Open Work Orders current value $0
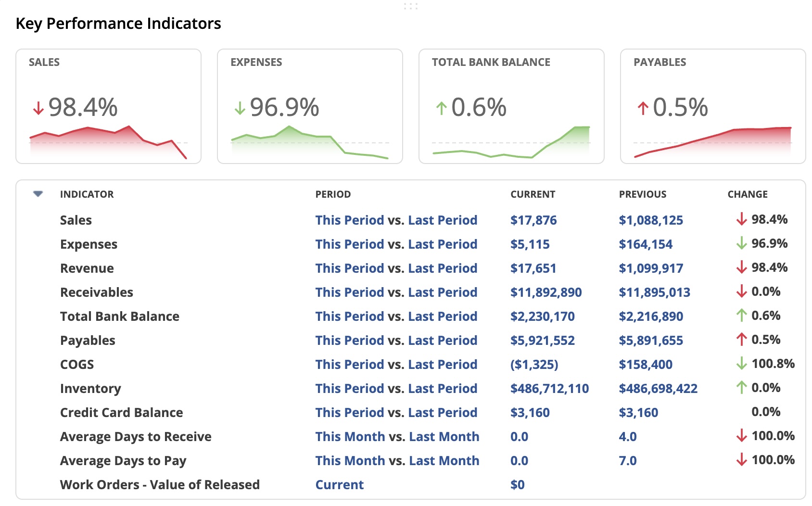 518,485
